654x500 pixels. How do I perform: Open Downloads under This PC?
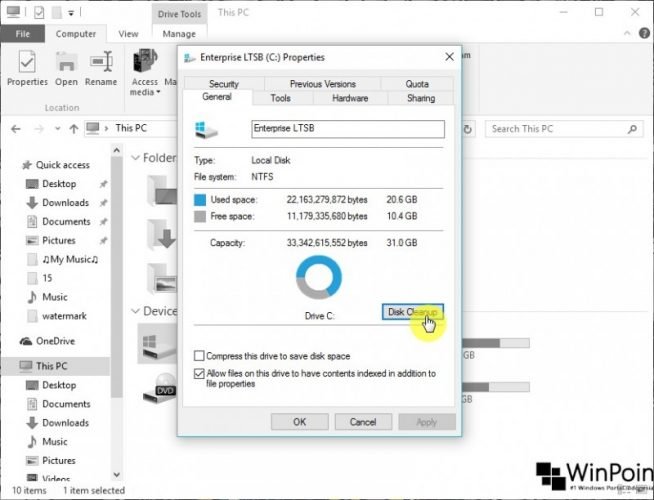(x=65, y=423)
